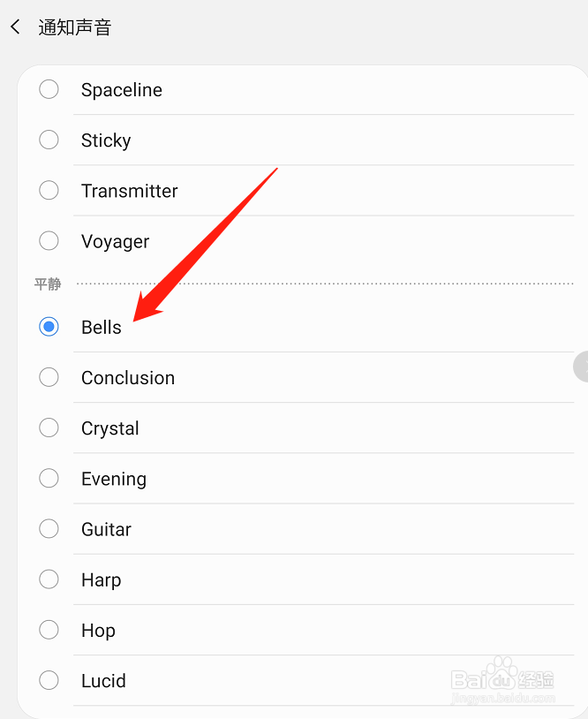
Task: Pick the Voyager radio option
Action: coord(49,240)
